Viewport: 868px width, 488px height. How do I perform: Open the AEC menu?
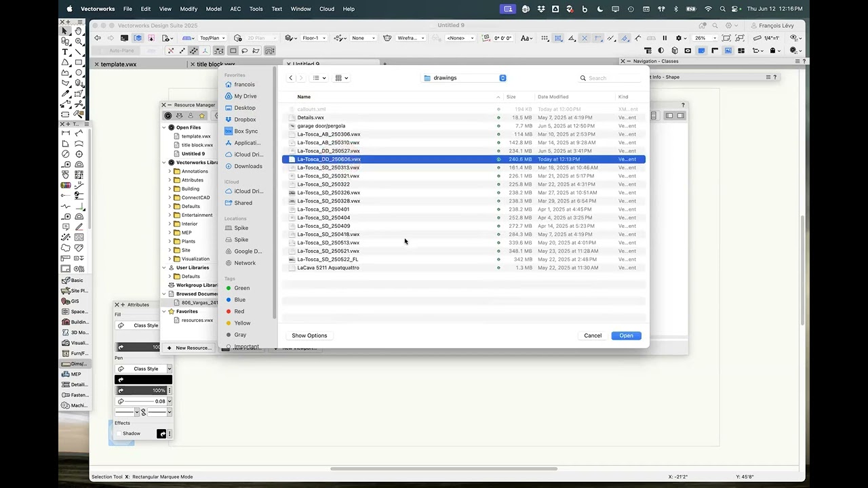coord(235,9)
